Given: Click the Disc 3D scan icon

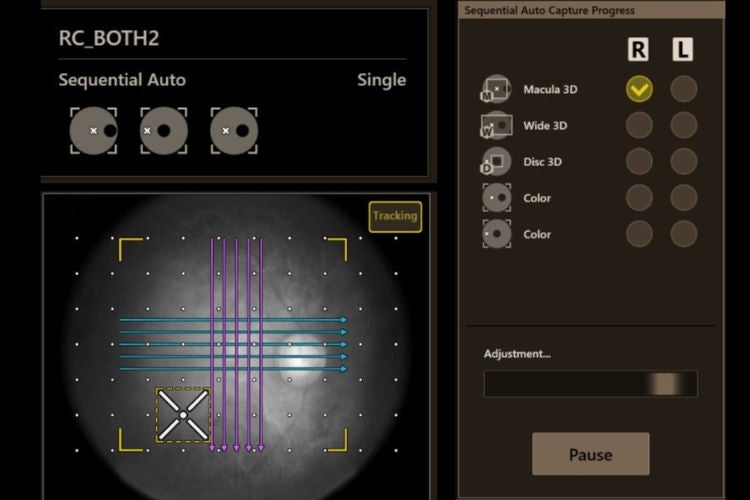Looking at the screenshot, I should (x=496, y=162).
